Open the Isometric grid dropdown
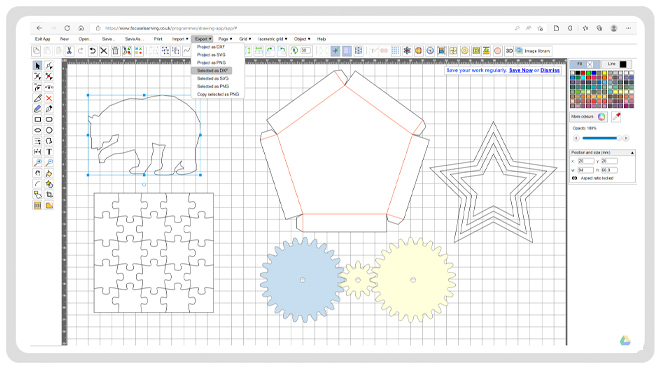Screen dimensions: 660x367 272,39
